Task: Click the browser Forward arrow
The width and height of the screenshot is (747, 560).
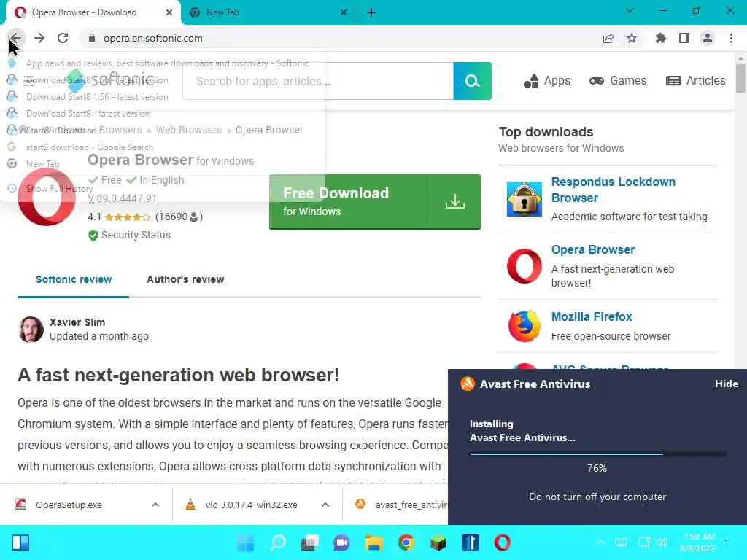Action: [x=39, y=38]
